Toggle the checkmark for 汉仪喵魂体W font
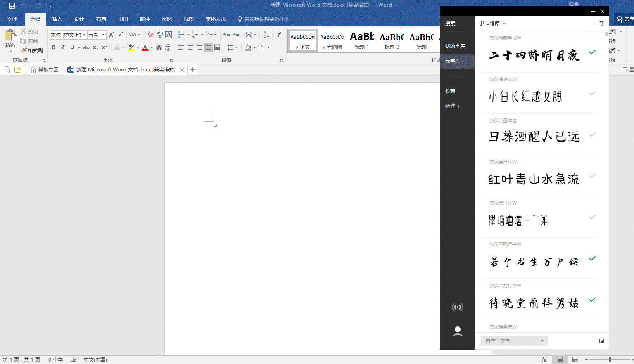This screenshot has width=634, height=364. pos(592,93)
